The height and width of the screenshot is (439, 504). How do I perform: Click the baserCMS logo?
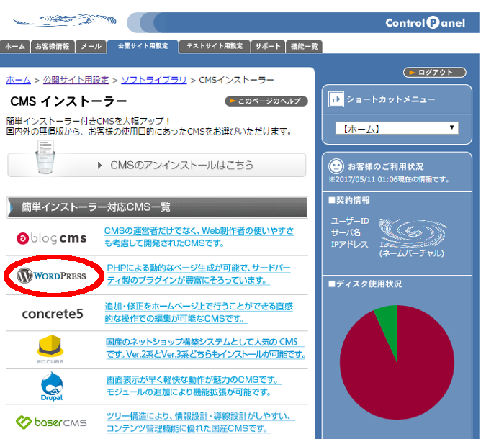(x=51, y=422)
